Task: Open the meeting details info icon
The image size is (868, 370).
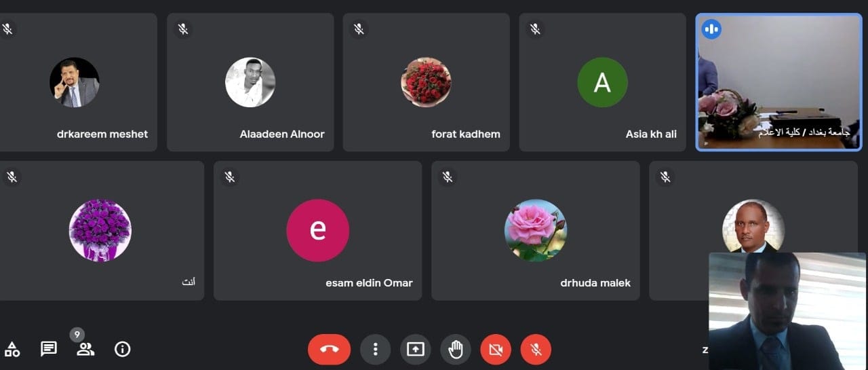Action: point(122,349)
